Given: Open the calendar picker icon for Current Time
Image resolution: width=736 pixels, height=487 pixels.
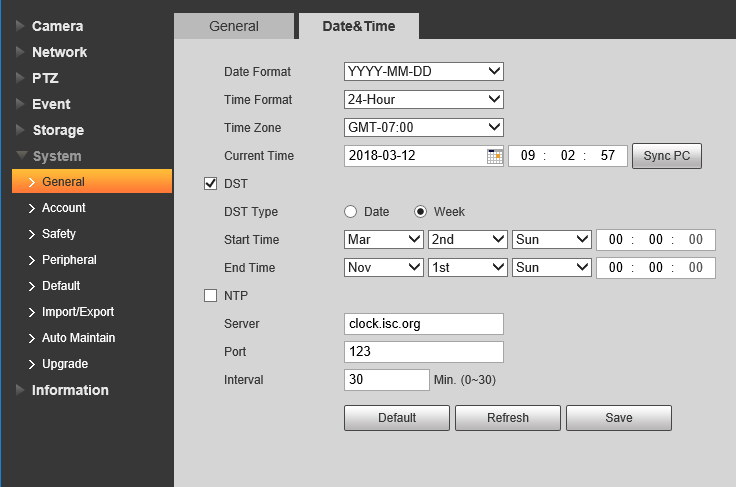Looking at the screenshot, I should click(494, 156).
